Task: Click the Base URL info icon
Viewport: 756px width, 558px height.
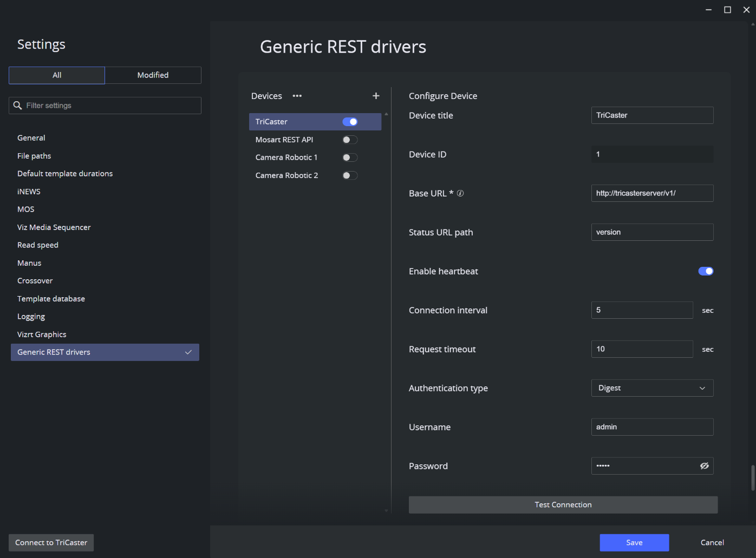Action: pyautogui.click(x=460, y=193)
